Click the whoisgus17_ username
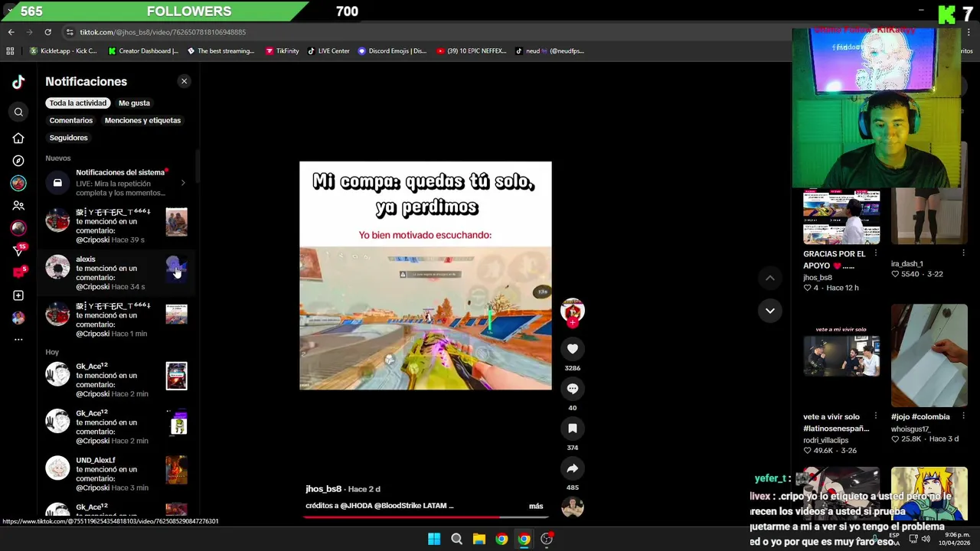 (913, 429)
